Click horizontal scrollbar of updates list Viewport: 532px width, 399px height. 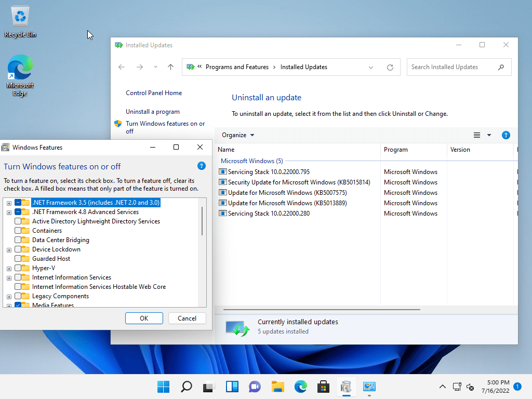click(x=322, y=310)
